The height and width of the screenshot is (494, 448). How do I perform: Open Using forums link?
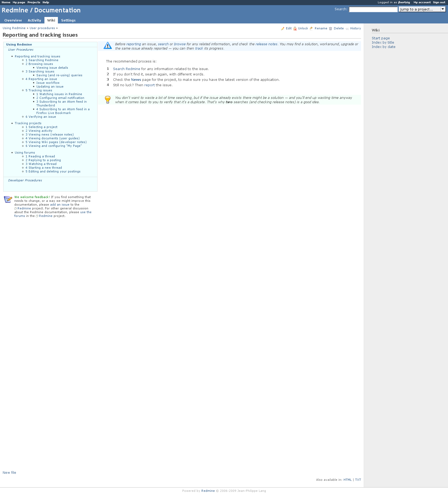25,153
